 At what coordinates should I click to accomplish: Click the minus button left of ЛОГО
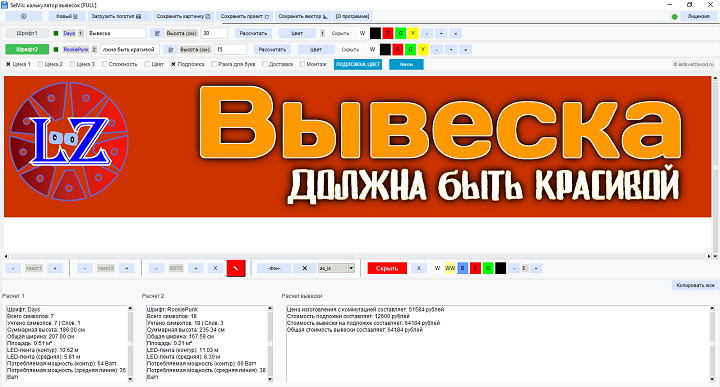[x=156, y=268]
